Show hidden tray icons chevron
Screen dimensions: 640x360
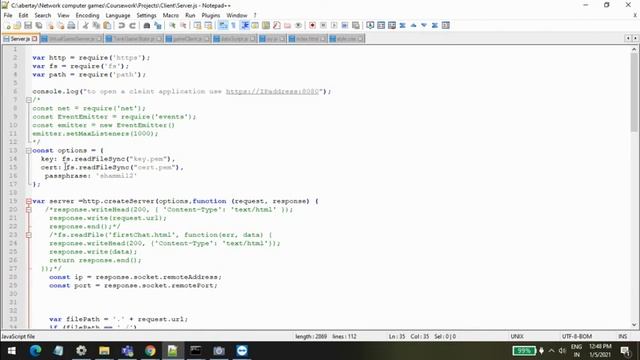[x=551, y=351]
